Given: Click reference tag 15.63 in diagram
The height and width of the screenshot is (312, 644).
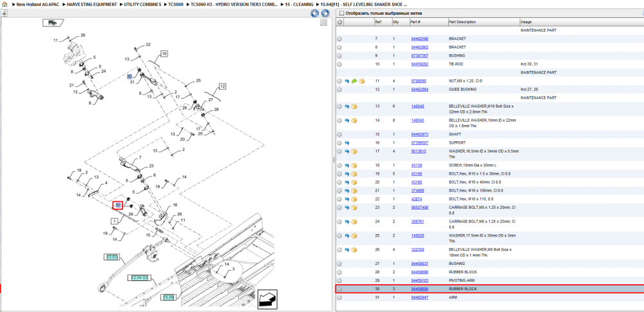Looking at the screenshot, I should tap(112, 257).
